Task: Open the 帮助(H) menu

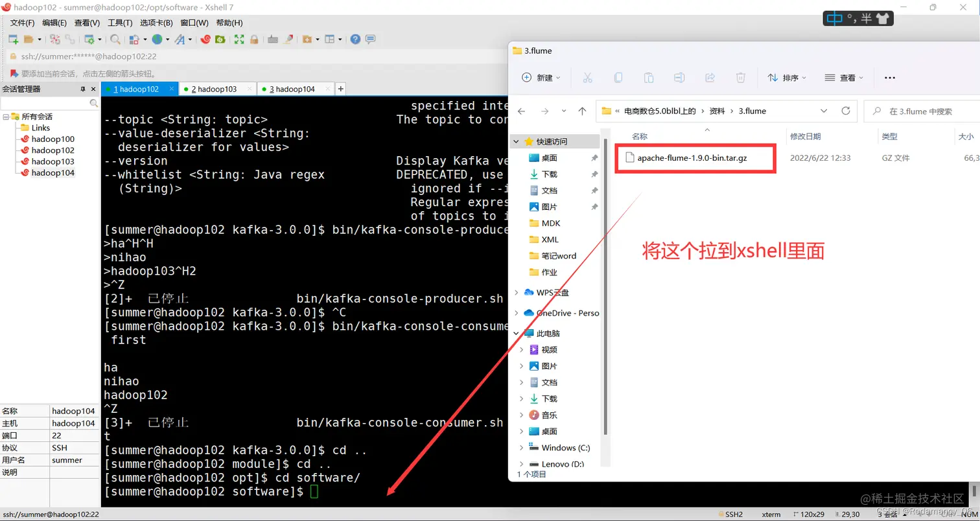Action: pos(229,23)
